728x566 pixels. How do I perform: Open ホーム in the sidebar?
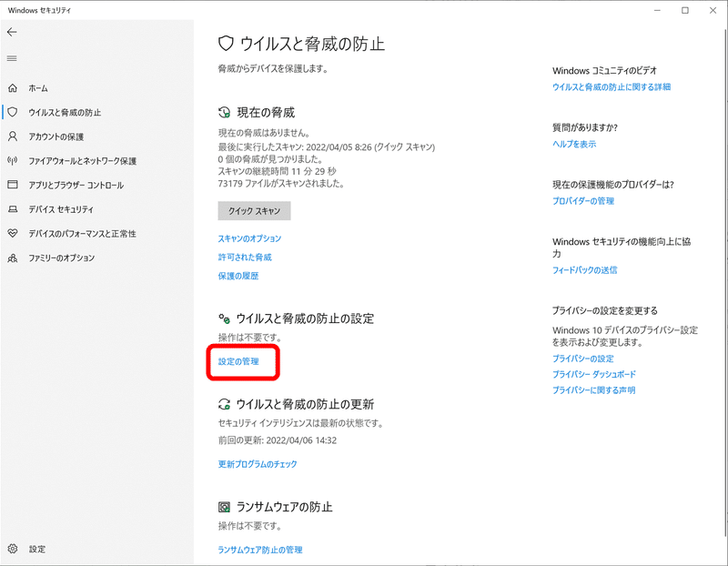[38, 88]
